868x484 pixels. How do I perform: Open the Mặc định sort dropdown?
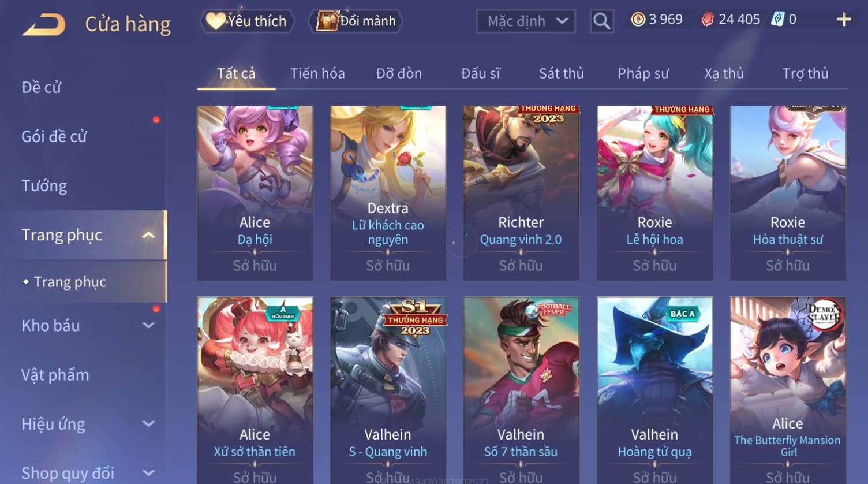point(526,21)
